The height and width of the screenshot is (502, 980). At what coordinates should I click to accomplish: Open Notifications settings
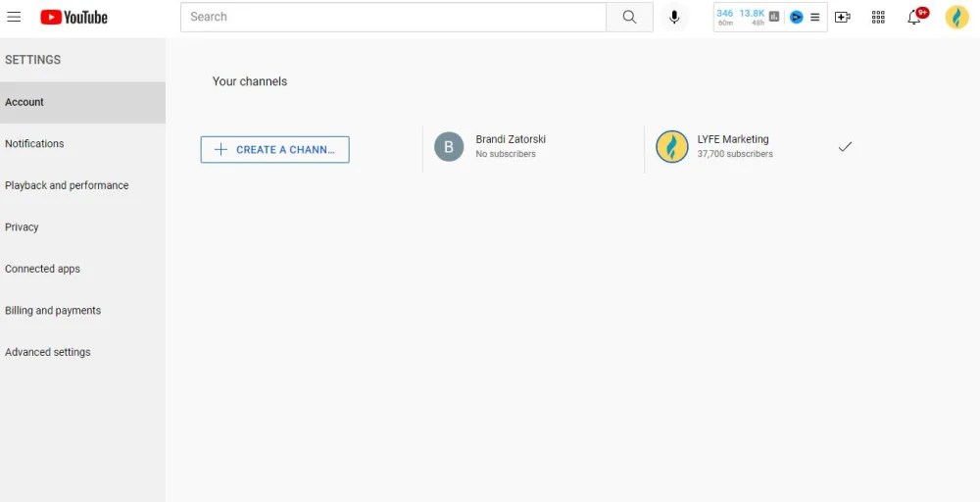(x=82, y=144)
